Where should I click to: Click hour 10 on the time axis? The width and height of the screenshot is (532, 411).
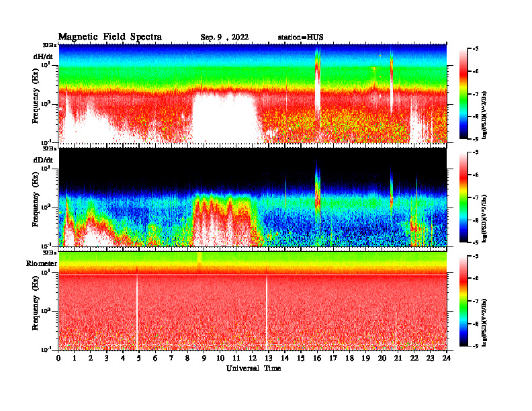coord(220,359)
